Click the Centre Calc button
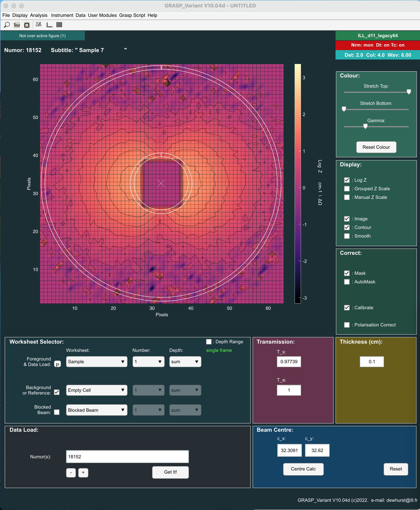This screenshot has width=420, height=510. coord(303,469)
